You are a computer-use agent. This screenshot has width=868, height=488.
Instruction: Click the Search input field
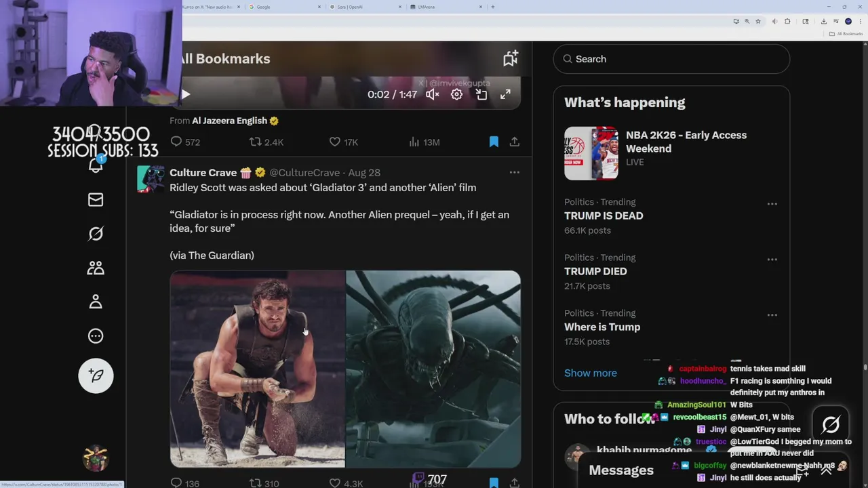pos(671,59)
